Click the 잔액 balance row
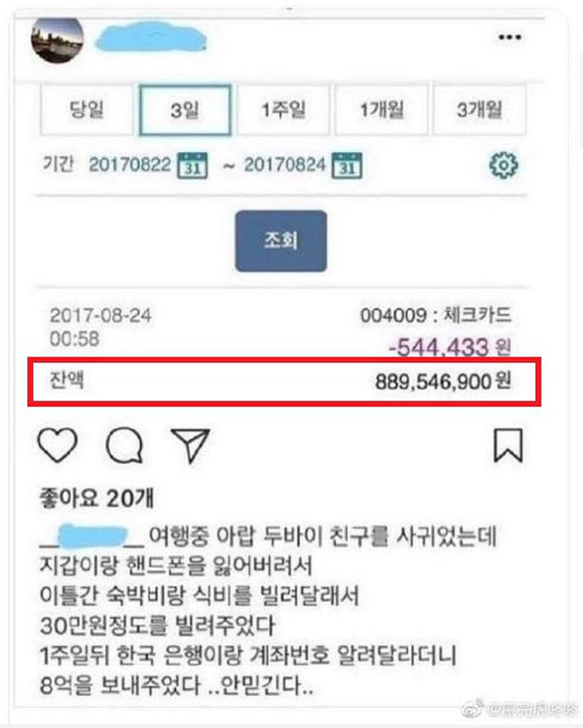The width and height of the screenshot is (583, 728). [x=284, y=382]
